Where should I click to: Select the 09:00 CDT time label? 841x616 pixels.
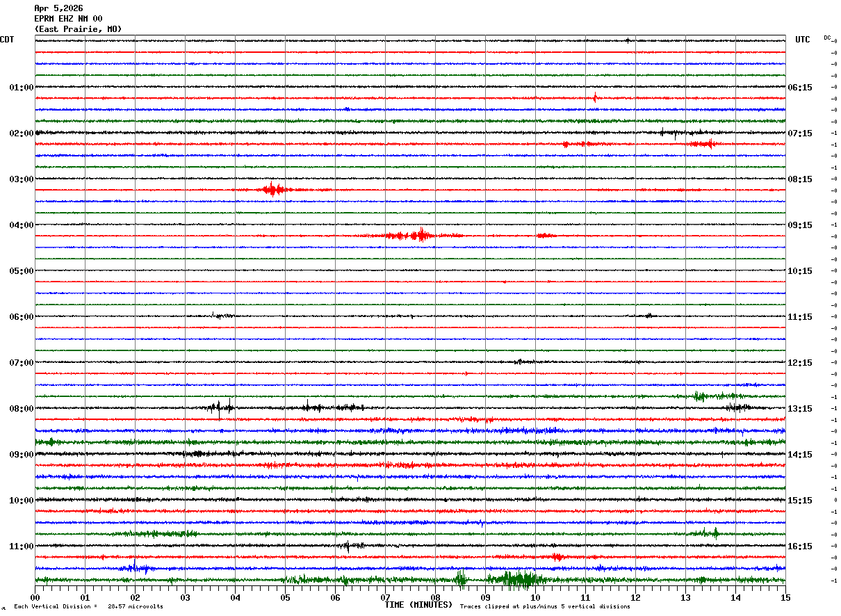[x=22, y=455]
